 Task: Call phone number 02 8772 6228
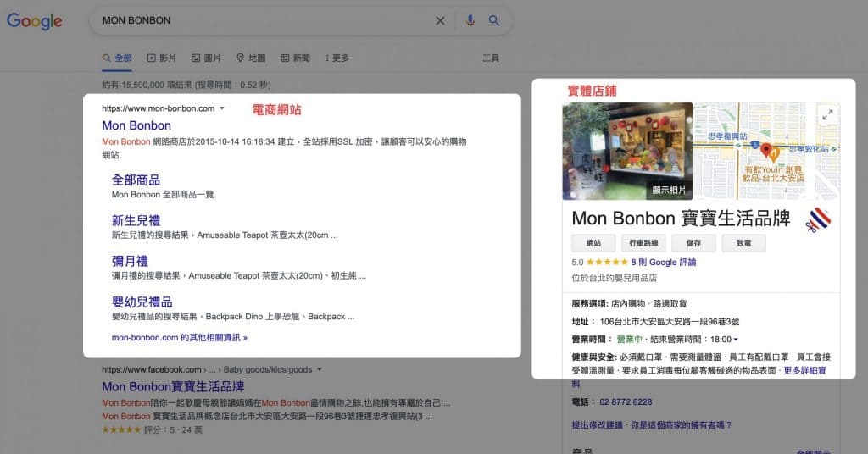point(626,401)
